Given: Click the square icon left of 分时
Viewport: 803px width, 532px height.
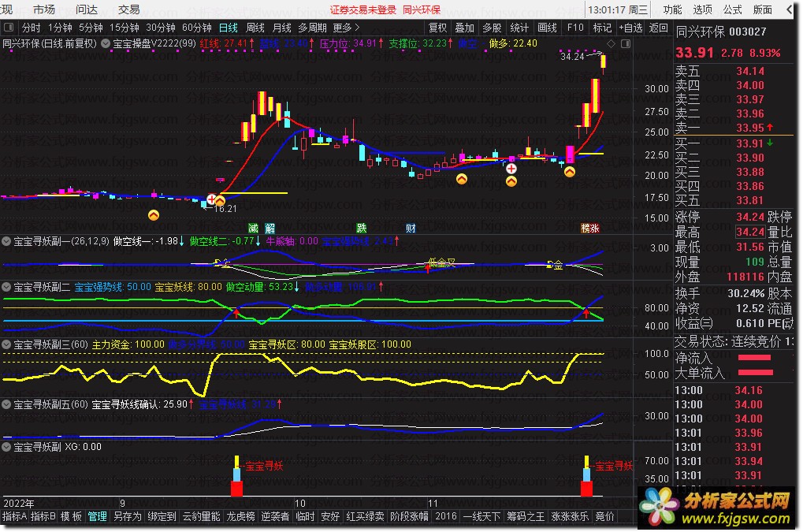Looking at the screenshot, I should pyautogui.click(x=8, y=27).
